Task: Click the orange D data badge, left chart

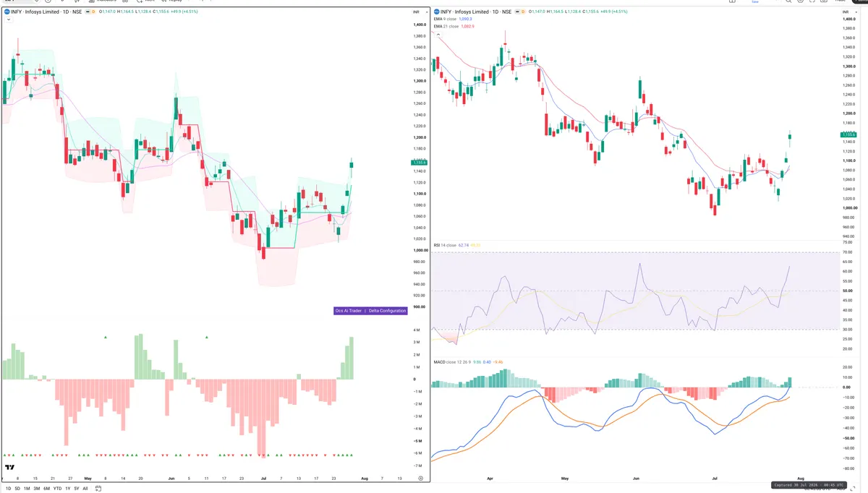Action: coord(92,12)
